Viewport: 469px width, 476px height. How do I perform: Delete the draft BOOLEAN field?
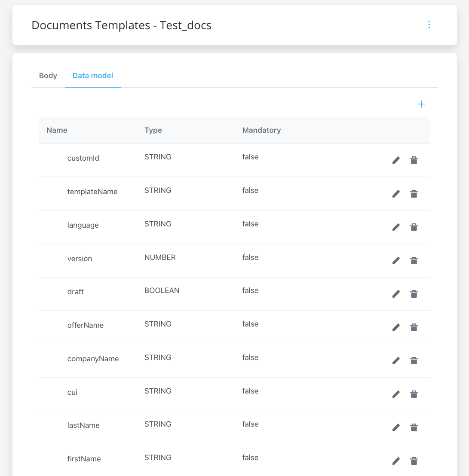414,294
